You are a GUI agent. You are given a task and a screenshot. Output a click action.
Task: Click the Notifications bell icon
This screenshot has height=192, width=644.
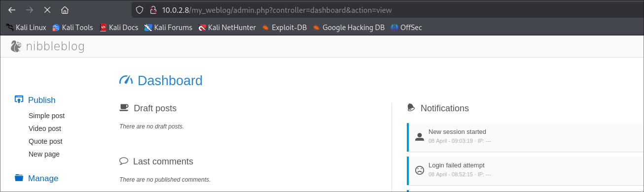[x=411, y=108]
